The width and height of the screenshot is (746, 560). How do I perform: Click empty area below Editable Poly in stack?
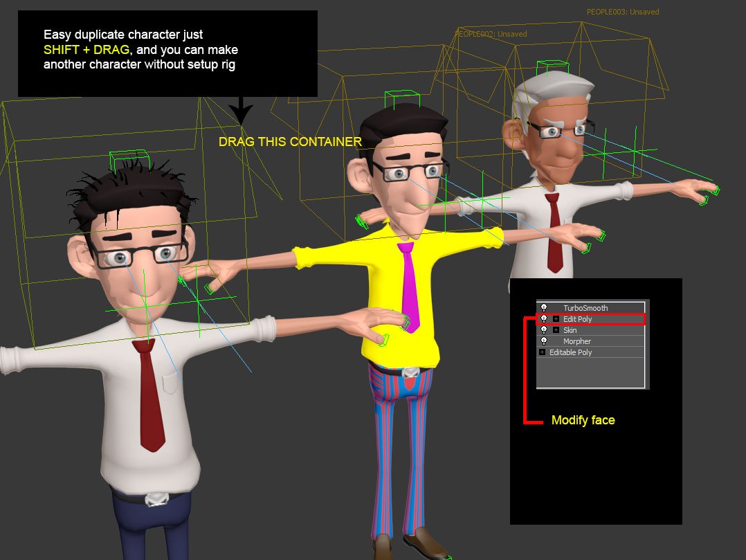(590, 372)
